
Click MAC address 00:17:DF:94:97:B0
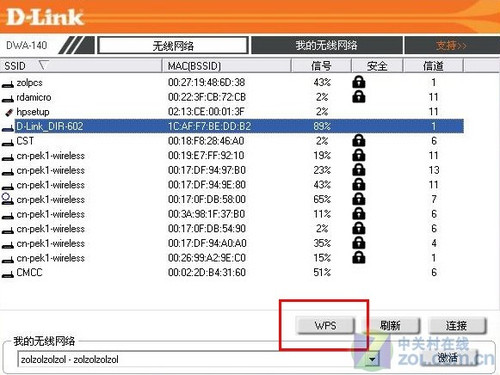(x=207, y=170)
